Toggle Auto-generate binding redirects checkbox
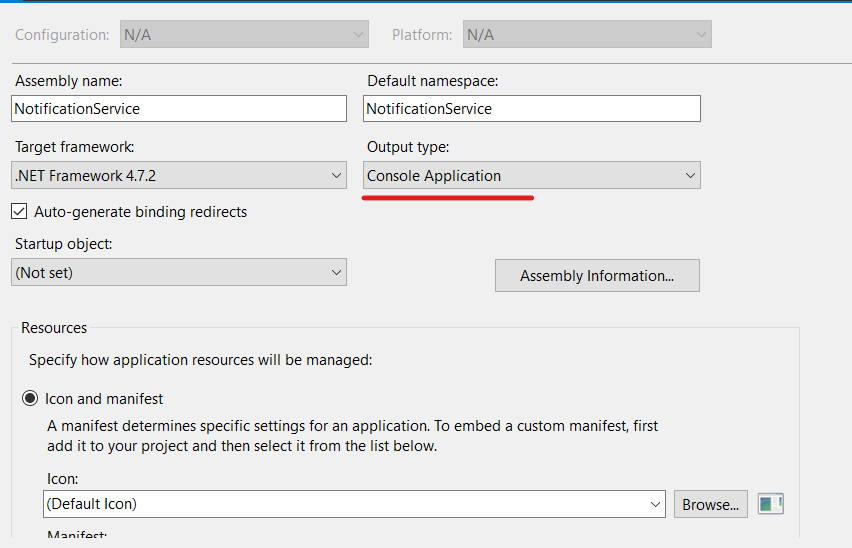Viewport: 852px width, 548px height. tap(19, 211)
